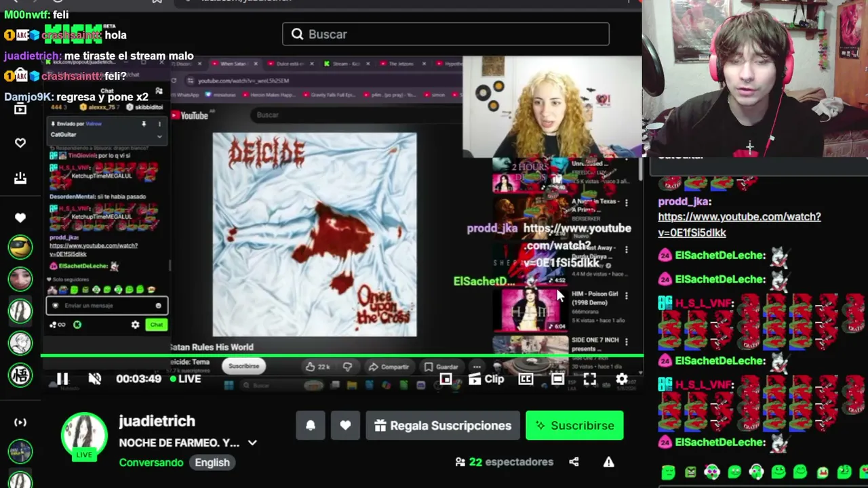Click the live broadcast signal icon in sidebar
The image size is (868, 488).
[20, 422]
